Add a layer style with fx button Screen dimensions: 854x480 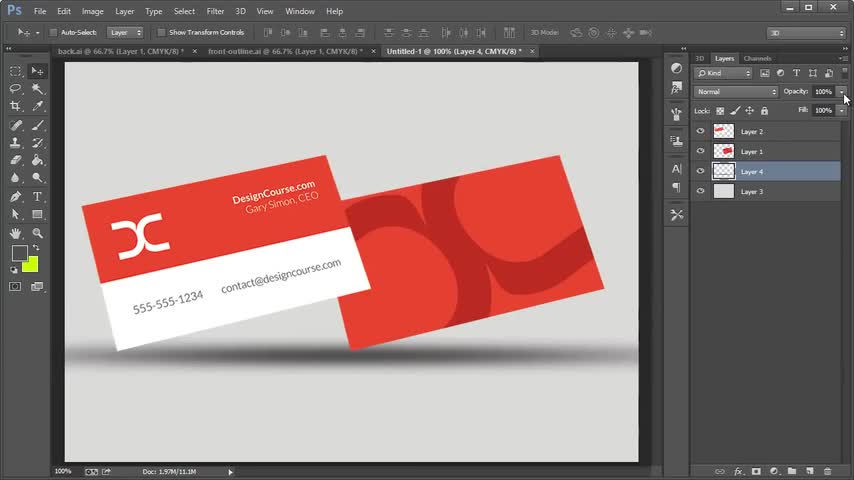(x=738, y=471)
